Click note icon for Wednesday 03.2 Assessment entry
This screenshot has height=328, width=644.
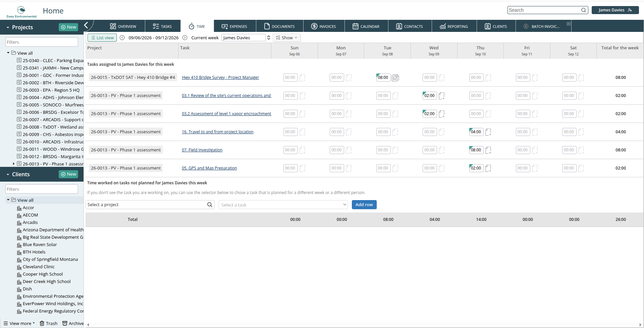coord(442,114)
